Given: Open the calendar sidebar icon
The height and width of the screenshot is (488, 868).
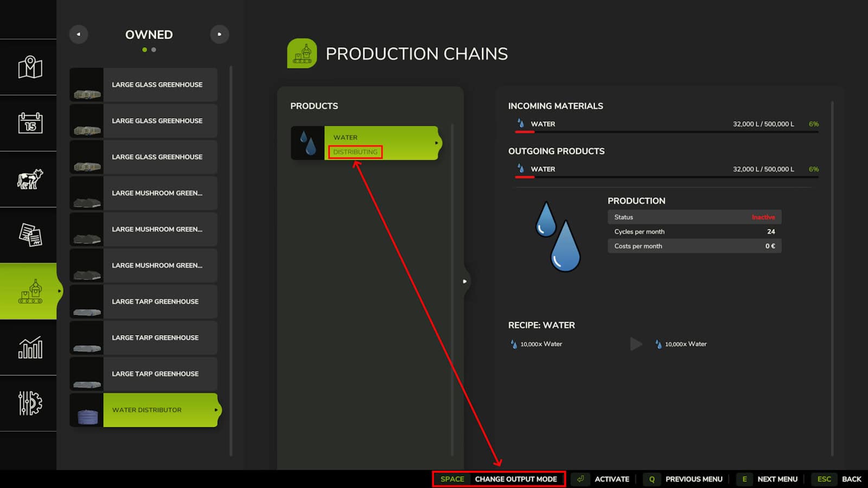Looking at the screenshot, I should [x=30, y=123].
